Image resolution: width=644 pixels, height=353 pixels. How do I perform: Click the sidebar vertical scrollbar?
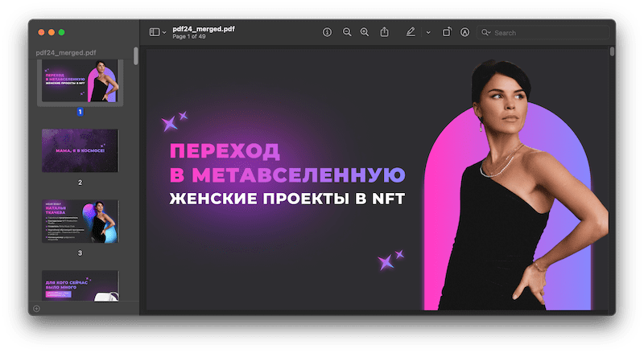click(136, 55)
